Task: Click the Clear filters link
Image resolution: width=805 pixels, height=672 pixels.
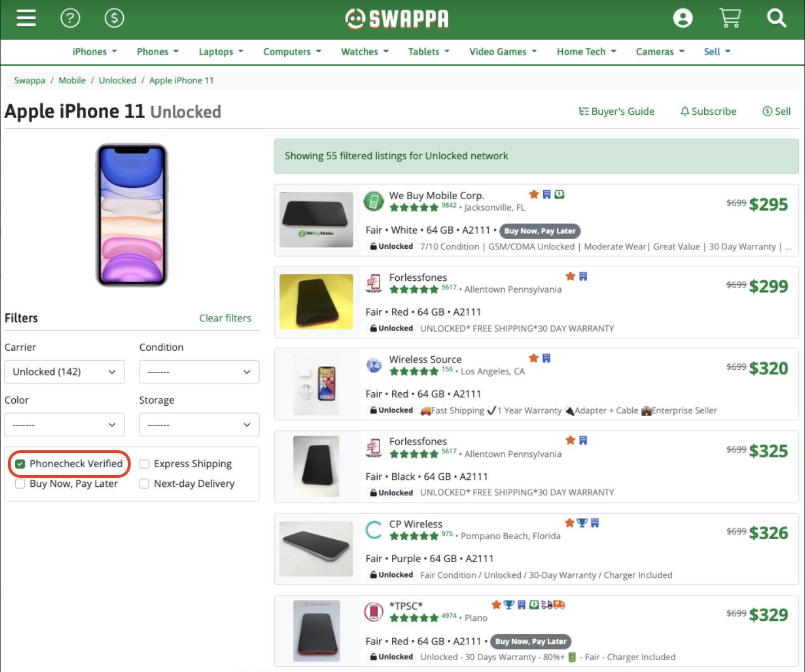Action: point(225,318)
